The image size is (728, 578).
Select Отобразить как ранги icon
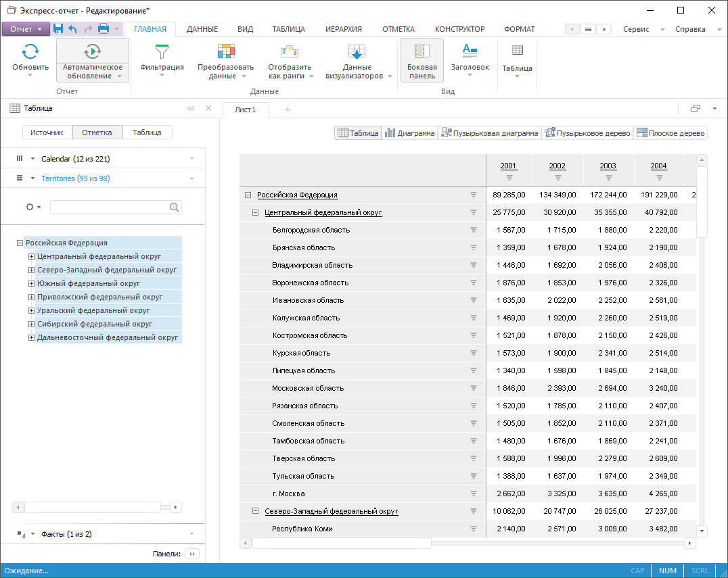point(289,51)
